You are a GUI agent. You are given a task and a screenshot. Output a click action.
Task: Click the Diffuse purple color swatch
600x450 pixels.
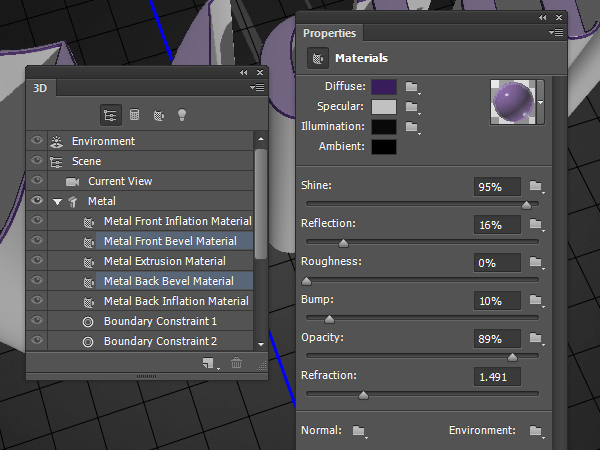[384, 87]
